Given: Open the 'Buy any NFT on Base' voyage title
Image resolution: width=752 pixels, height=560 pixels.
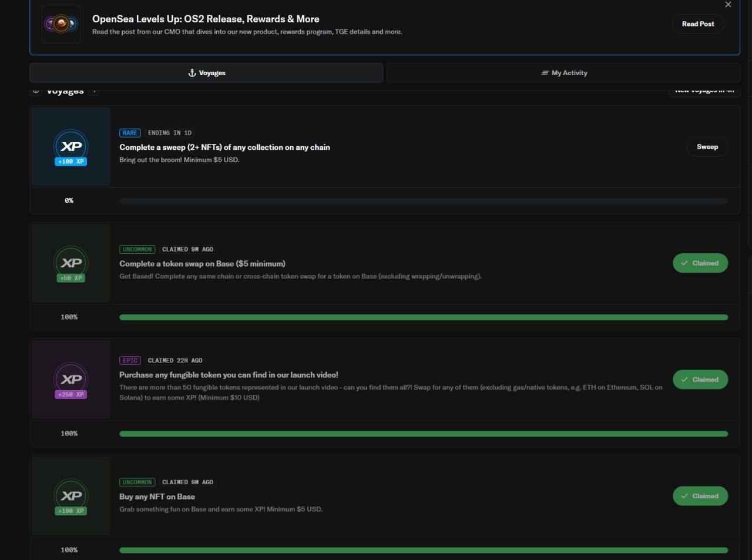Looking at the screenshot, I should 157,497.
